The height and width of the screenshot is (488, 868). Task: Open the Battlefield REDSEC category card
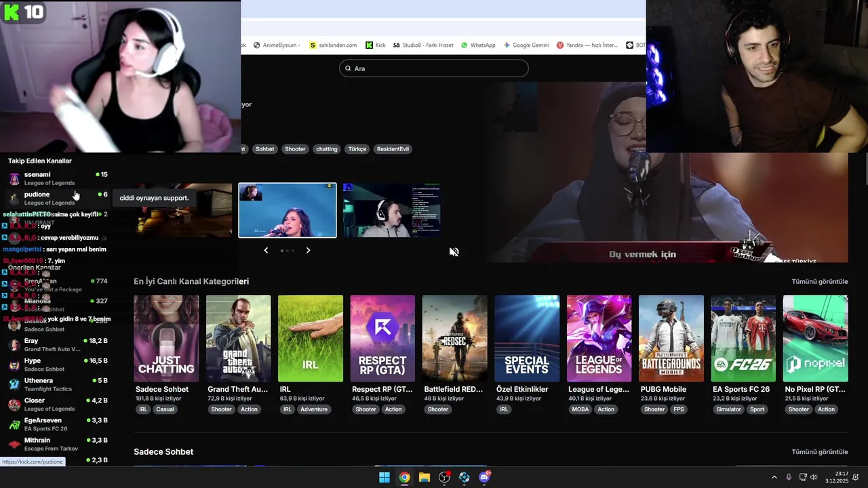454,338
